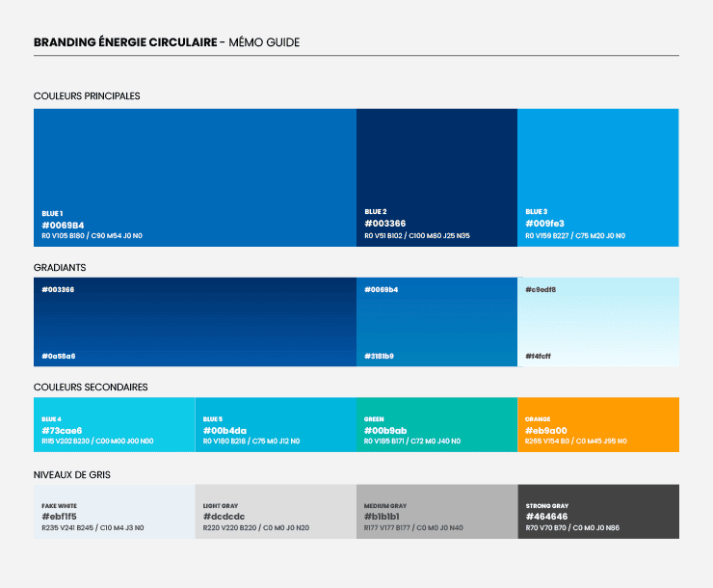Click the Blue 1 main color swatch
713x588 pixels.
195,177
